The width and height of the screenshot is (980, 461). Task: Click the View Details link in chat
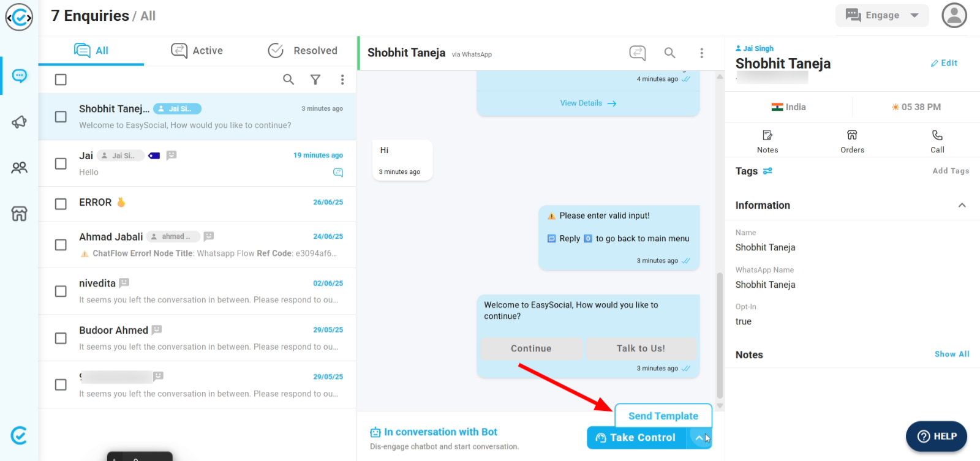[x=588, y=103]
